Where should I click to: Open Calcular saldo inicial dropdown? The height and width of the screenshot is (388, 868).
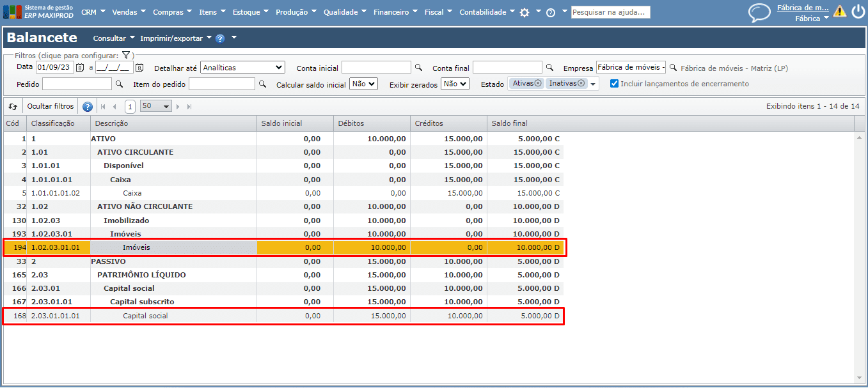(363, 84)
